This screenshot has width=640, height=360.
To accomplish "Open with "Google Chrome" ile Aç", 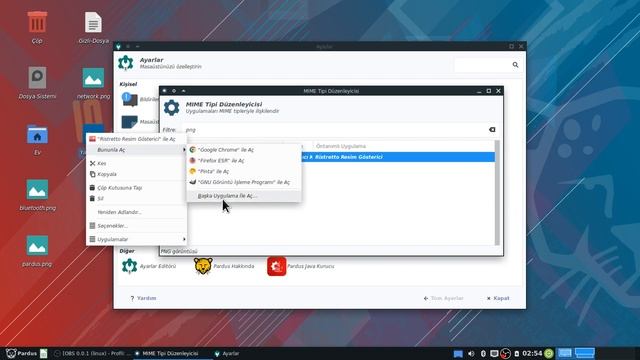I will click(244, 150).
